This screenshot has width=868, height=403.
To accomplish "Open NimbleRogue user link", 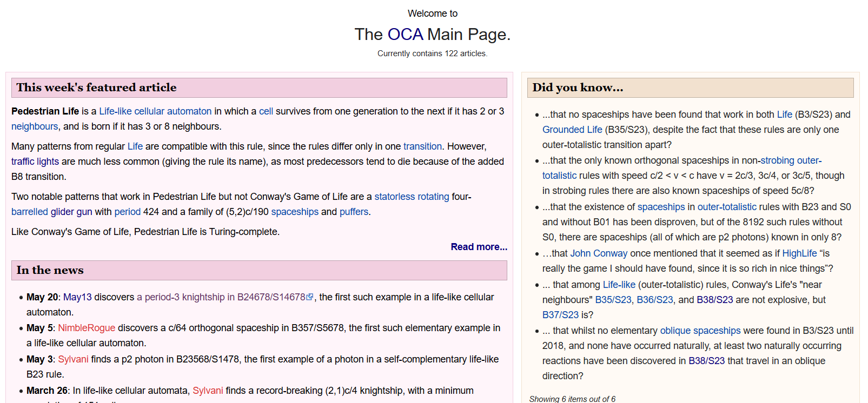I will (87, 328).
